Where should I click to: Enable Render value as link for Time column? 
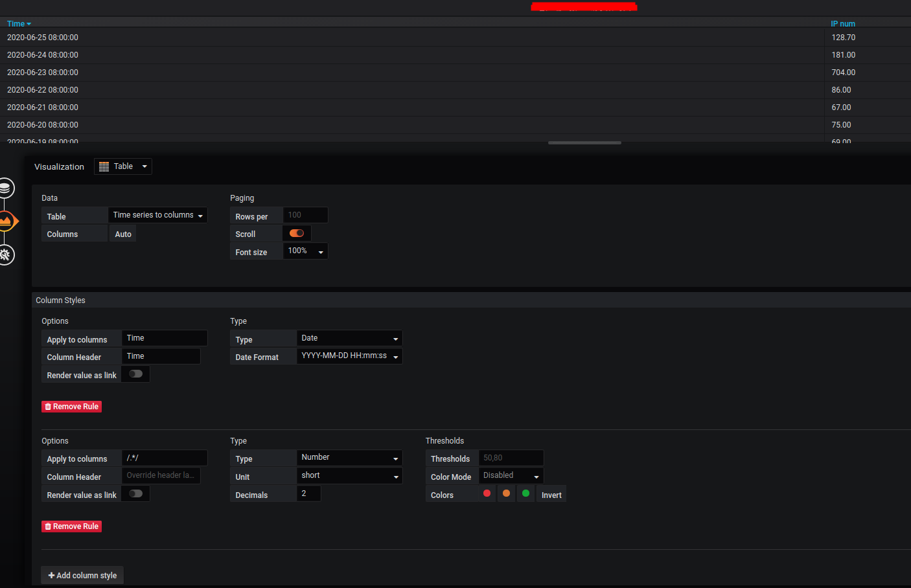pyautogui.click(x=135, y=374)
